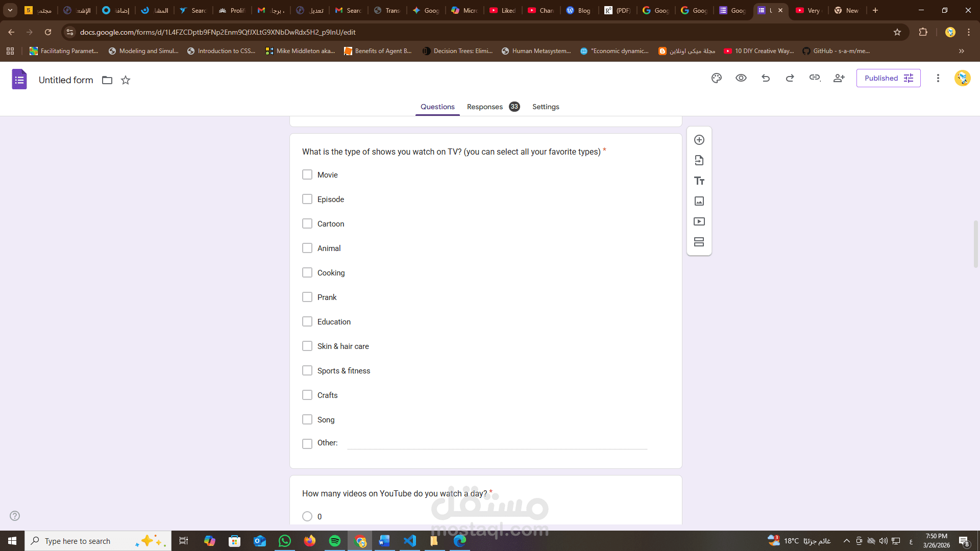The height and width of the screenshot is (551, 980).
Task: Expand hidden bookmarks with the chevron
Action: point(962,51)
